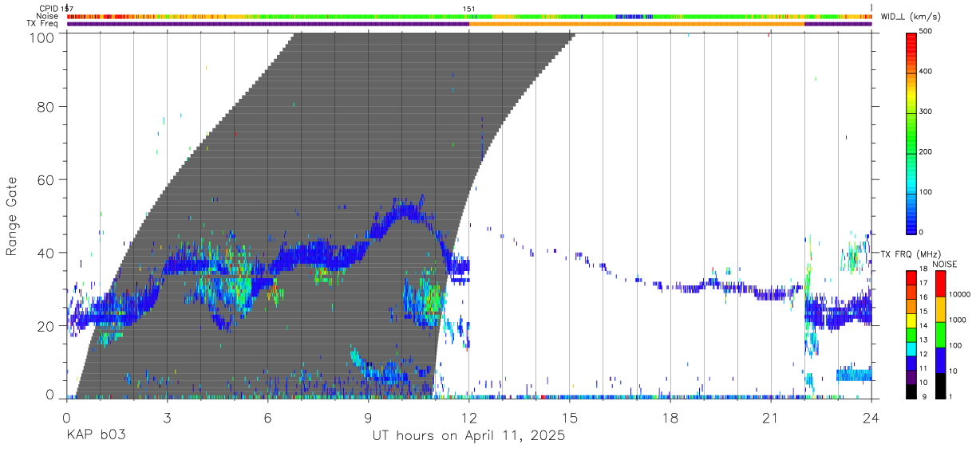Pick the orange segment of the NOISE legend
Screen dimensions: 980x452
[x=940, y=309]
